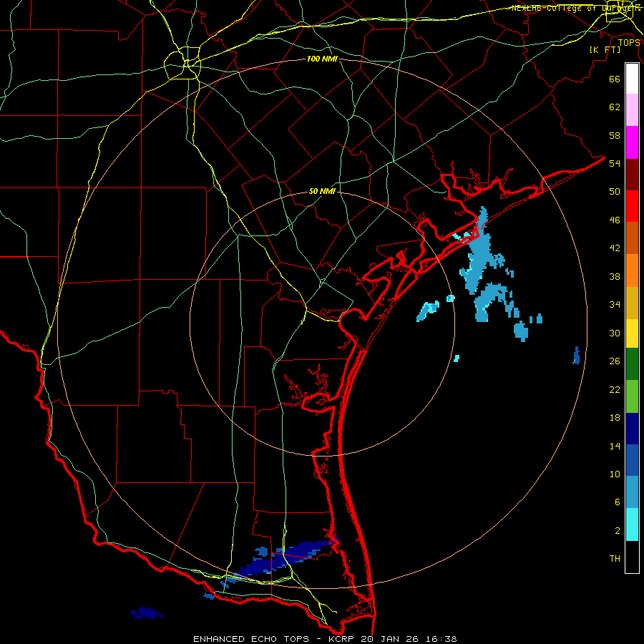The image size is (644, 644).
Task: Click the lighter orange legend swatch
Action: (632, 270)
